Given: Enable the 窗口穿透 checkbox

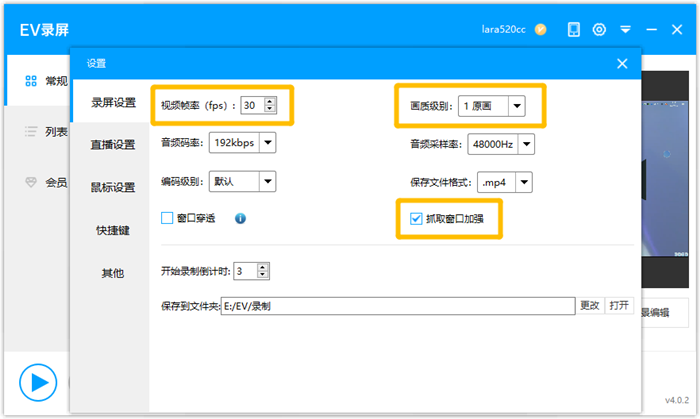Looking at the screenshot, I should click(x=167, y=218).
